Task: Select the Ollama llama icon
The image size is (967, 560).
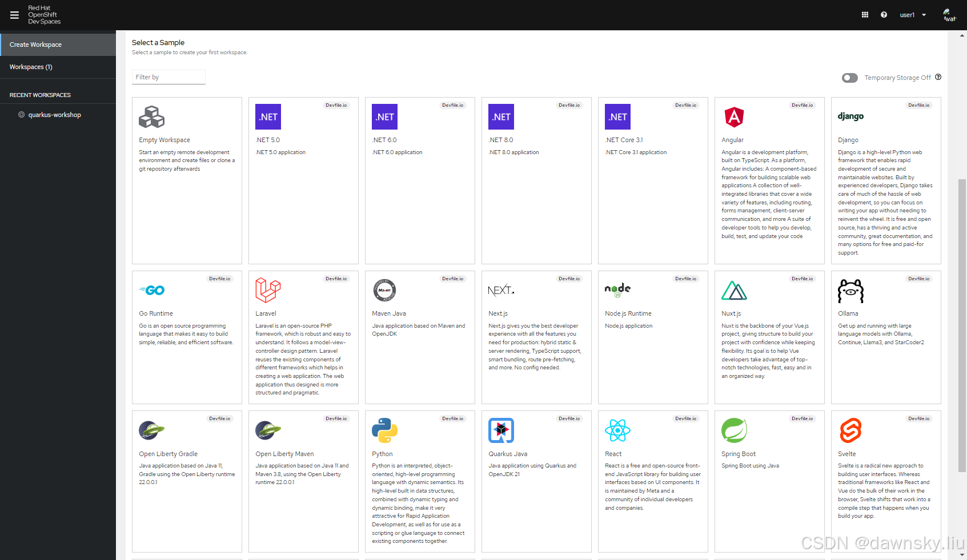Action: pyautogui.click(x=850, y=291)
